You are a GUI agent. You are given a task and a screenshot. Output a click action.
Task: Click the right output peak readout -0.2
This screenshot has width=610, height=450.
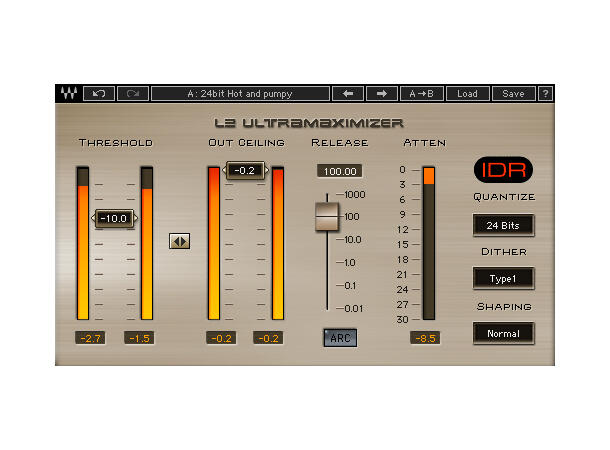(x=268, y=338)
